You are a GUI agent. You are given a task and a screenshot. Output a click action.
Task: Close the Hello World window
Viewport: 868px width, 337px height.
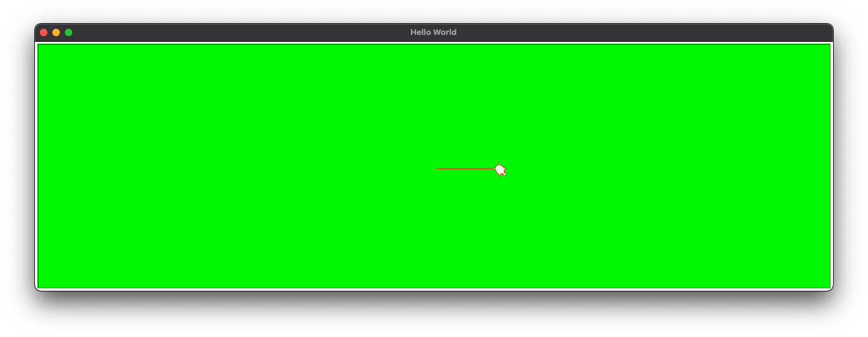pyautogui.click(x=44, y=32)
